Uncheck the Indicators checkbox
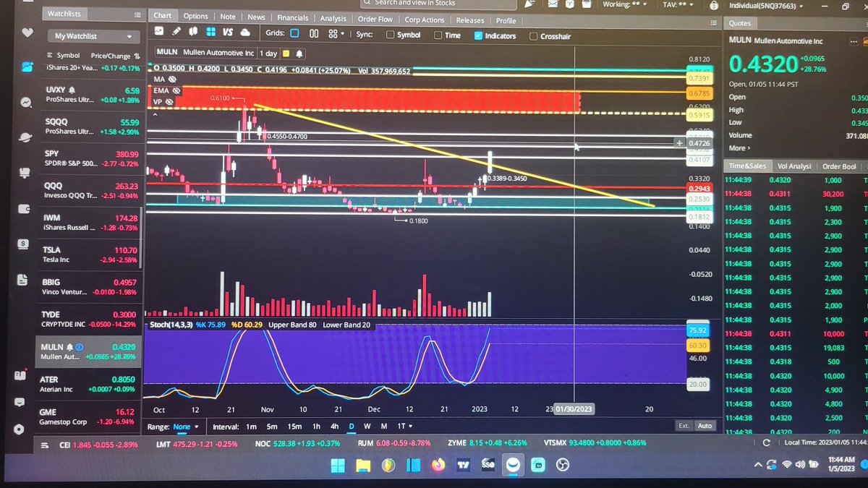Screen dimensions: 868x488 (478, 35)
